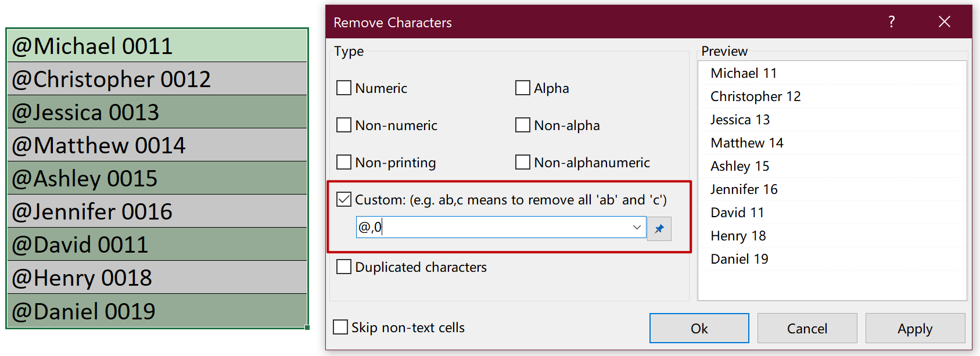
Task: Apply the character removal settings
Action: [x=915, y=328]
